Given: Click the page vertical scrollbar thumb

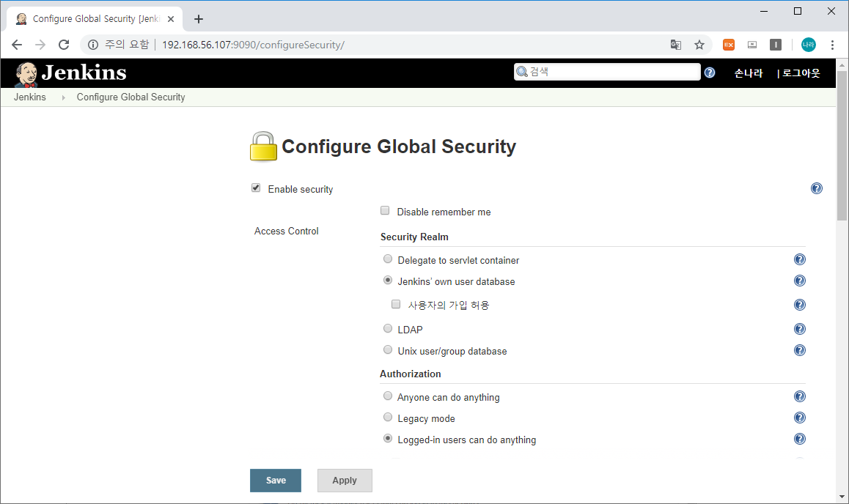Looking at the screenshot, I should [x=842, y=145].
